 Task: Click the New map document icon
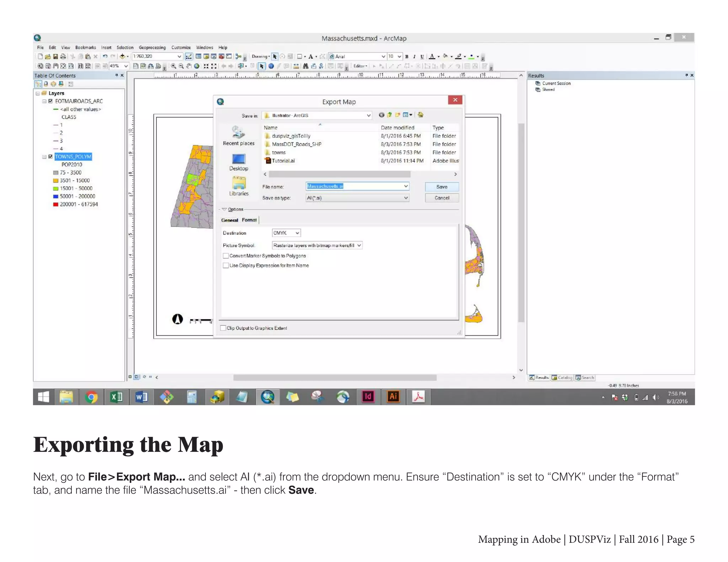tap(40, 56)
